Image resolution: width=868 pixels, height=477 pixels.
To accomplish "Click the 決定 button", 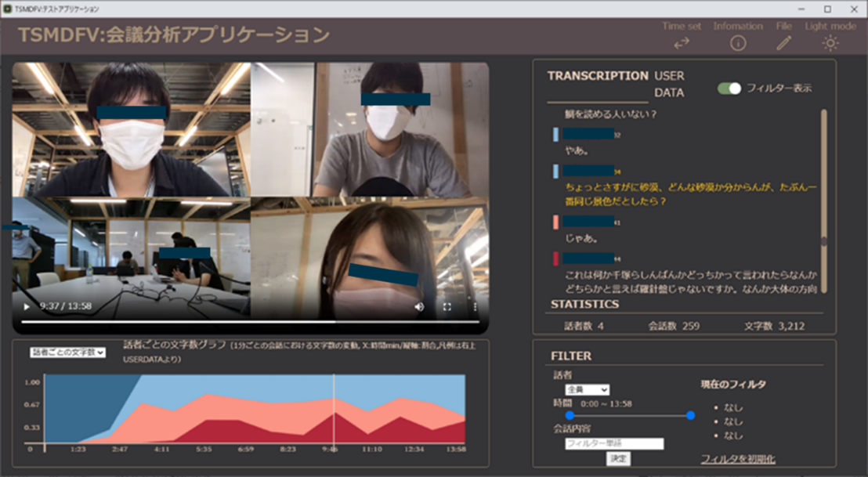I will (x=618, y=459).
